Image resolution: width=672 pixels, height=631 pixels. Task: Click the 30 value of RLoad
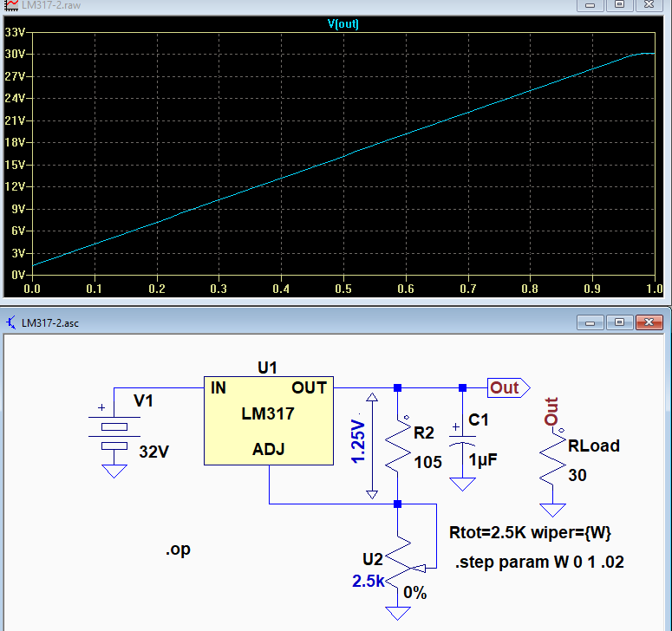[x=577, y=475]
